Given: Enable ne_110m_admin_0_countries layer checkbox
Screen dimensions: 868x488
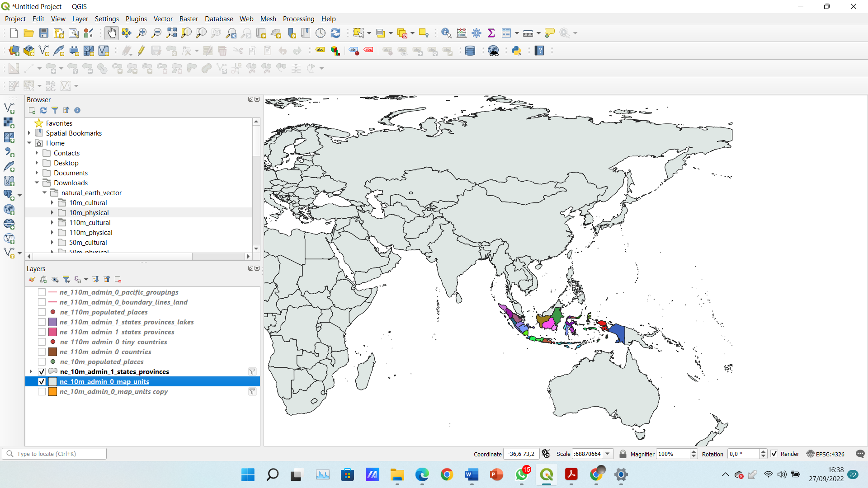Looking at the screenshot, I should [x=42, y=352].
